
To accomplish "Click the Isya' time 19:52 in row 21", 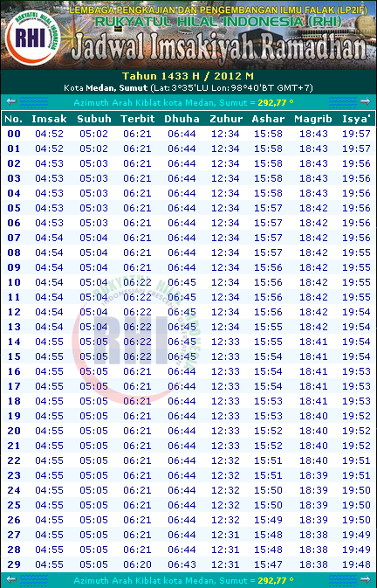I will pyautogui.click(x=356, y=446).
